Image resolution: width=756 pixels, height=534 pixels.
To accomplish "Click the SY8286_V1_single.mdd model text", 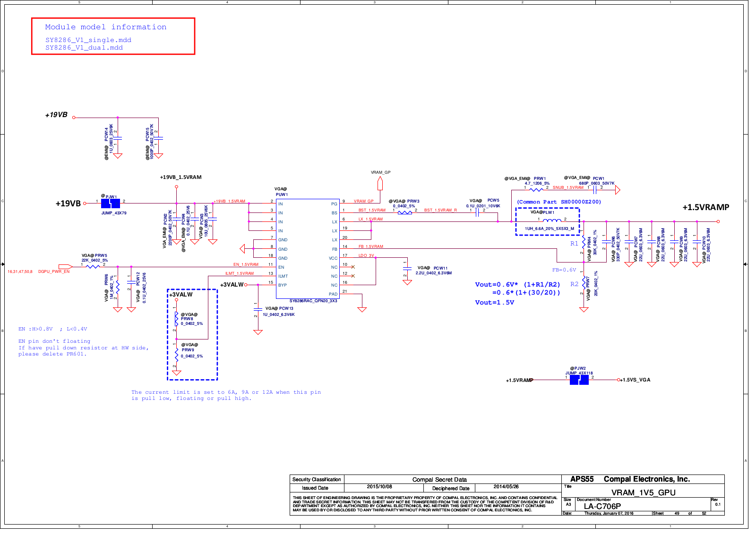I will tap(88, 40).
